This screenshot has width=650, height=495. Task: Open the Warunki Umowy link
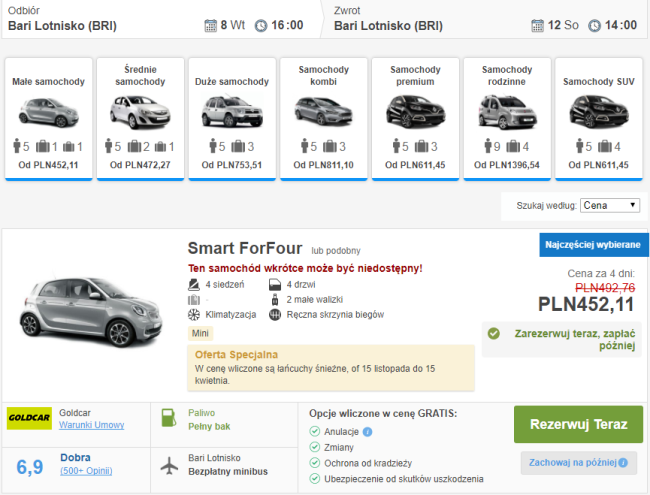pos(92,425)
